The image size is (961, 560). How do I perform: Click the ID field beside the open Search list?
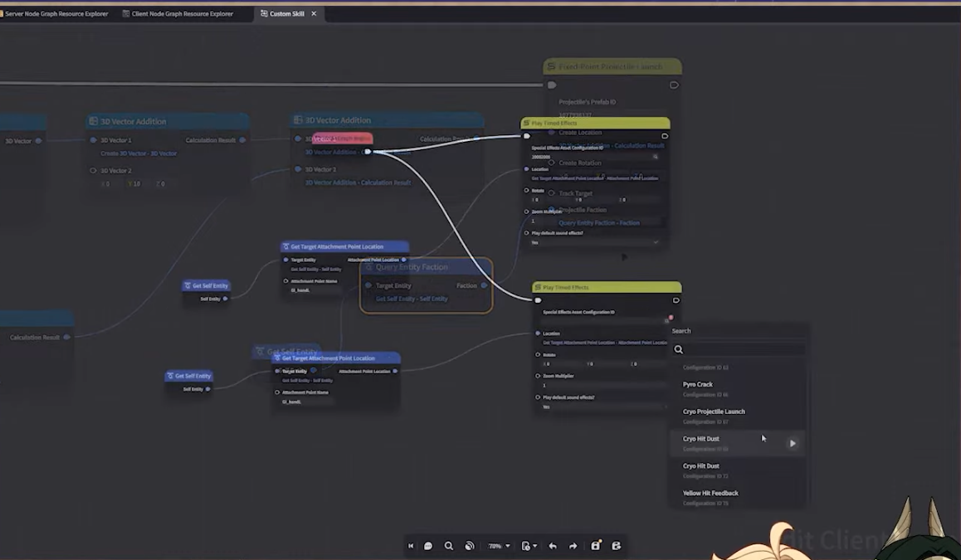point(602,320)
